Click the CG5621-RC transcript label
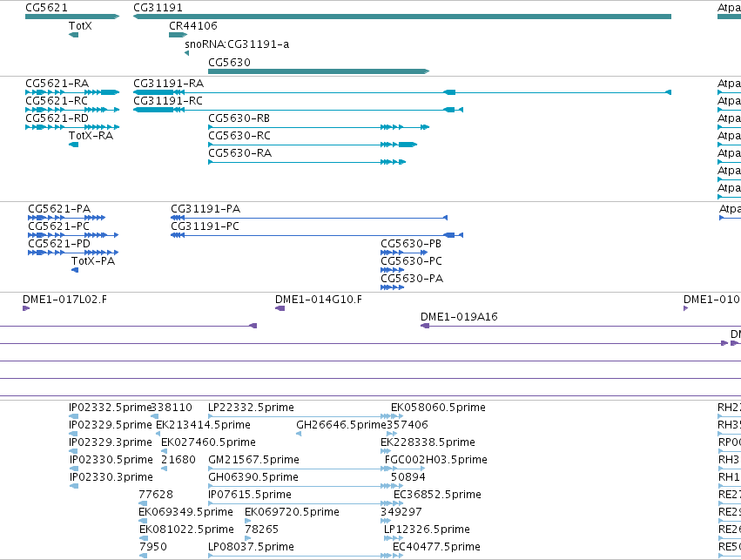 click(57, 101)
